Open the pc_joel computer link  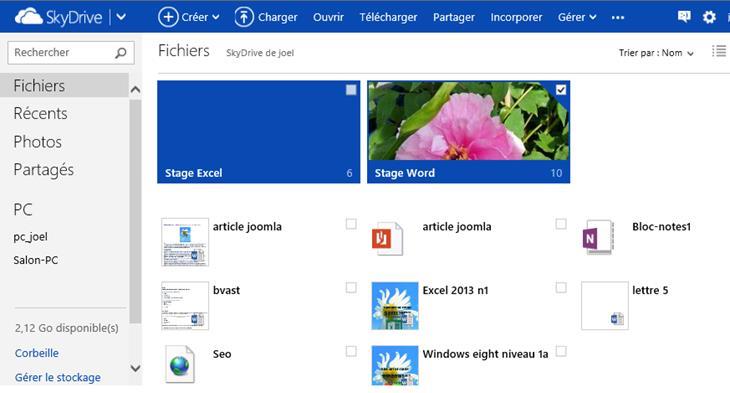(30, 237)
